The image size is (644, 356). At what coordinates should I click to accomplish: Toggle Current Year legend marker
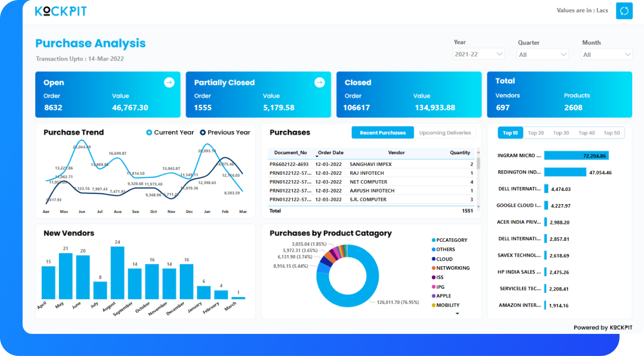[x=149, y=133]
